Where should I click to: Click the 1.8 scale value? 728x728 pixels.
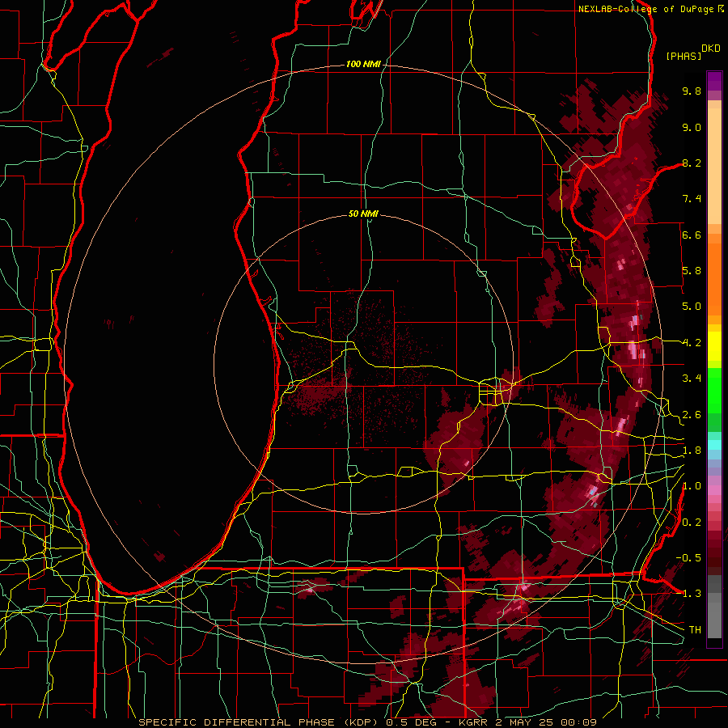[692, 451]
